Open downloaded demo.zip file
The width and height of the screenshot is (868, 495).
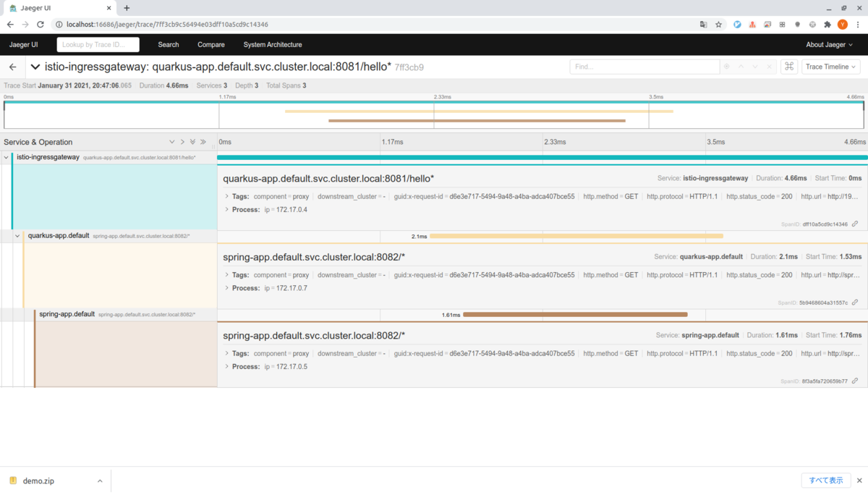[38, 481]
